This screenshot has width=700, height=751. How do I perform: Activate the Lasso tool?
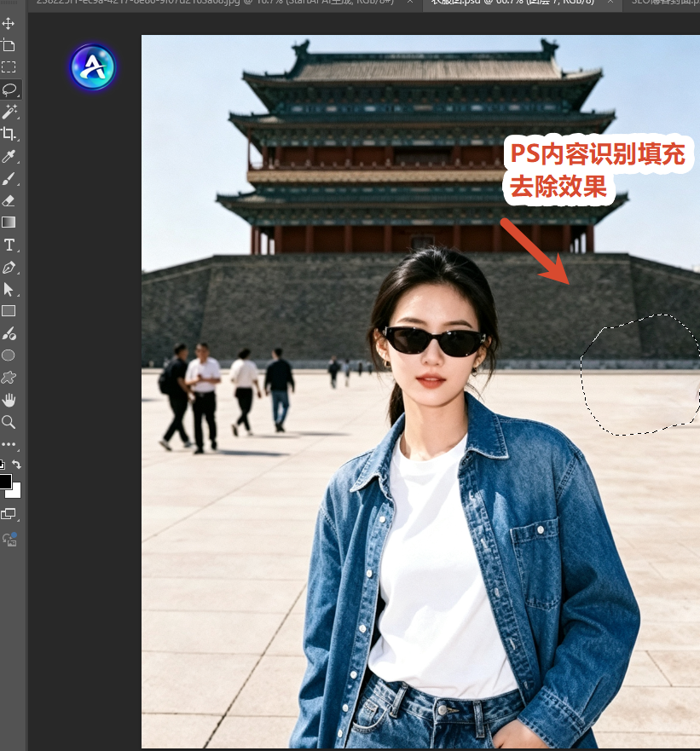coord(9,90)
